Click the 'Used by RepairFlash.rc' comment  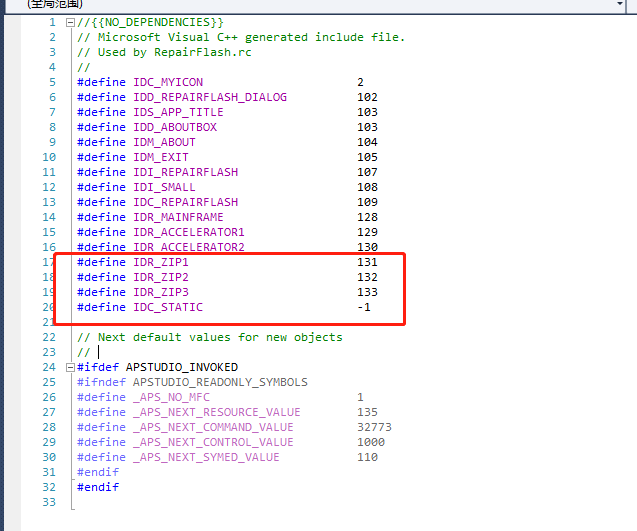tap(164, 52)
